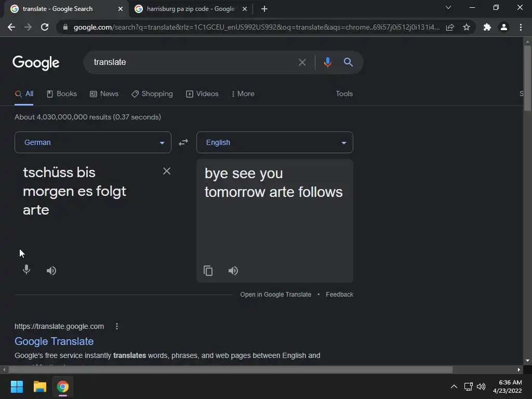This screenshot has width=532, height=399.
Task: Switch to Books results
Action: point(62,94)
